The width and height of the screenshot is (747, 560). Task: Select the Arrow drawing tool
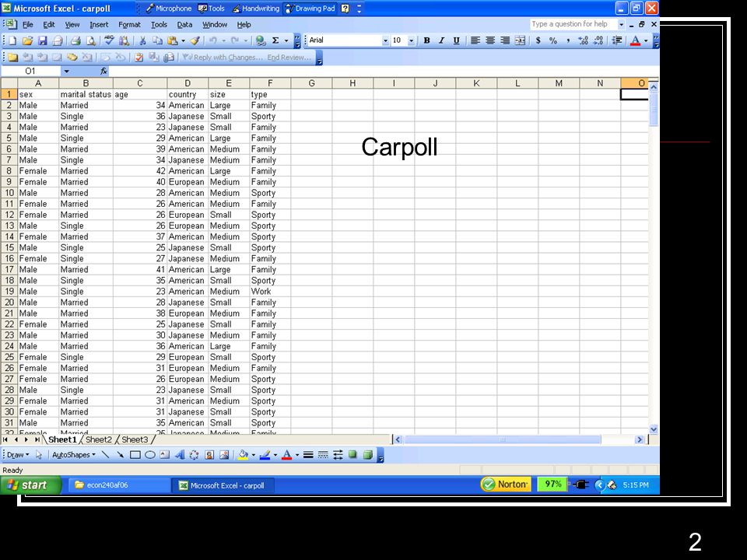[x=120, y=455]
